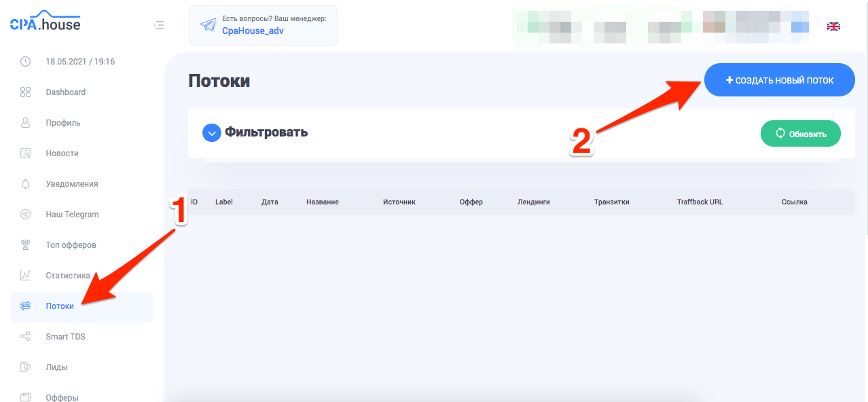The height and width of the screenshot is (402, 868).
Task: Open the Офферы sidebar item
Action: 62,397
